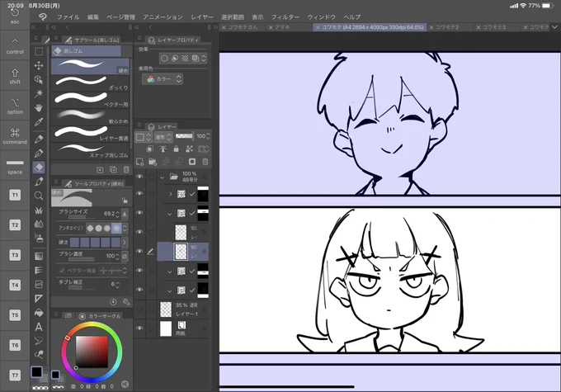Viewport: 561px width, 392px height.
Task: Open the anti-aliasing options stepper
Action: 125,228
